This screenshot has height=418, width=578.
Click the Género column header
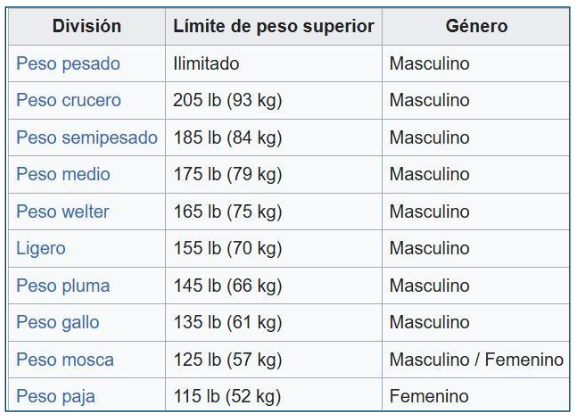[476, 27]
